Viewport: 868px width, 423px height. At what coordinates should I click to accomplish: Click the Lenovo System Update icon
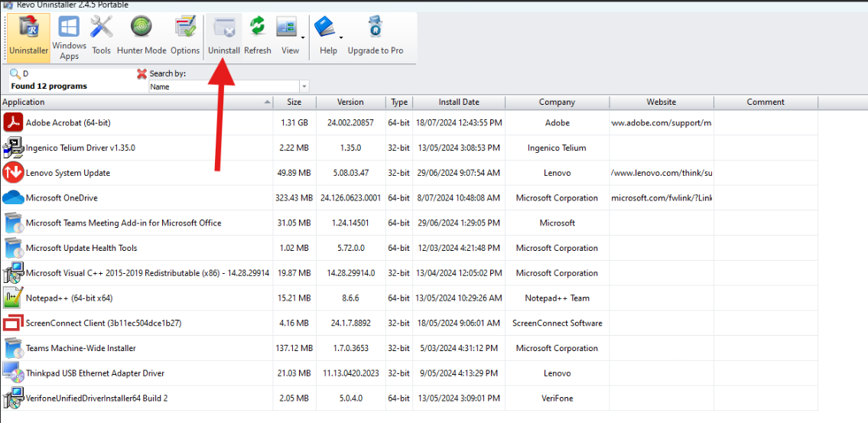tap(13, 173)
